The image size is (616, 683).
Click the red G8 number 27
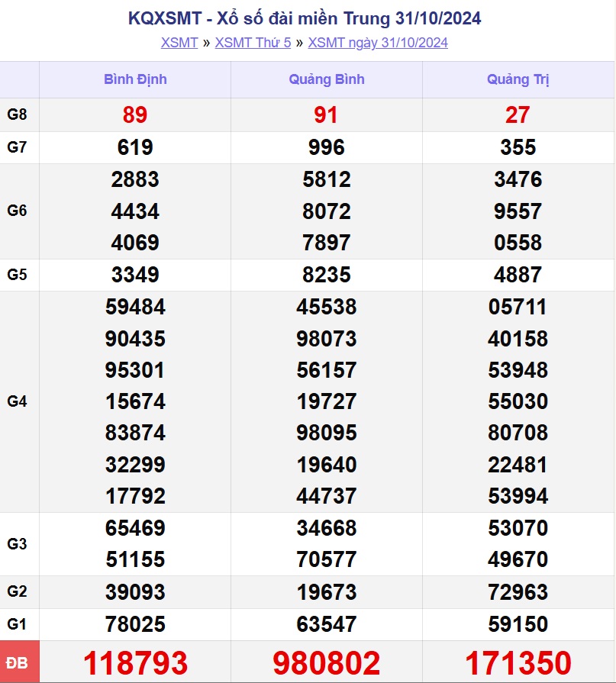[x=518, y=115]
